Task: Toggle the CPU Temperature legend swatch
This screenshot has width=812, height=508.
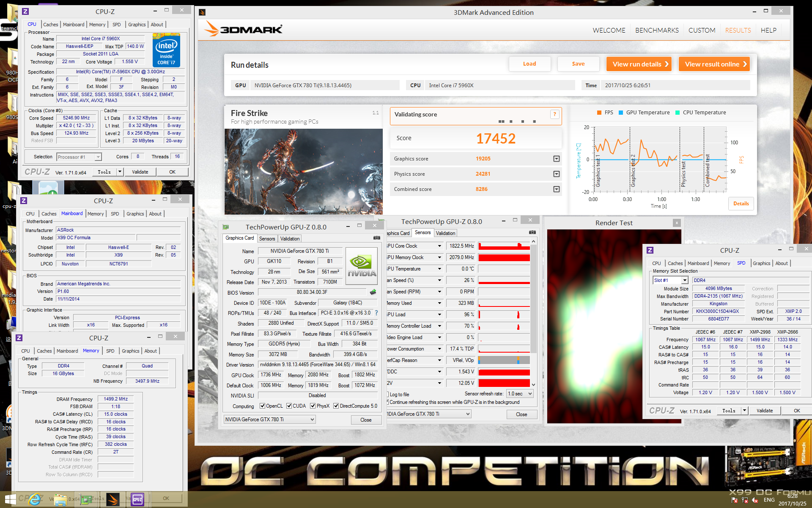Action: [678, 113]
